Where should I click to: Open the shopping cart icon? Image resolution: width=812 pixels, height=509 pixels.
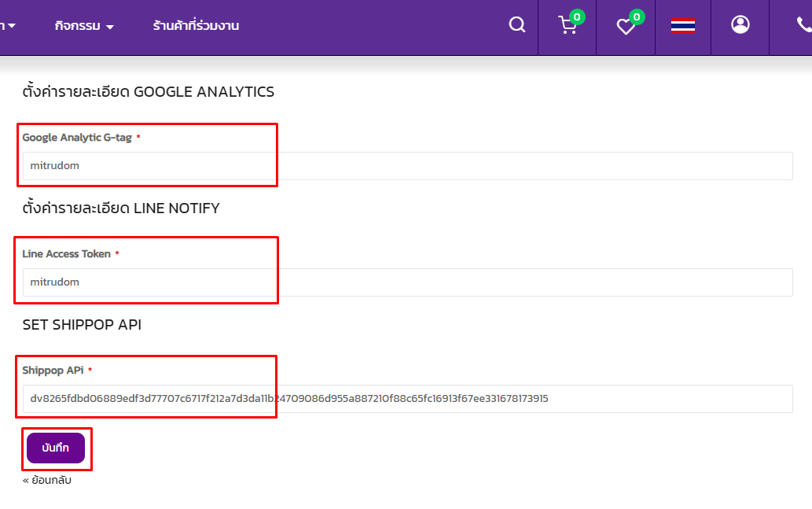pos(567,26)
